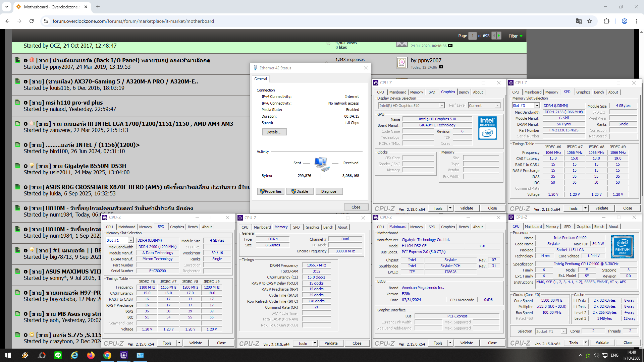Click arrow icon before msi h110 pro-vd plus
The width and height of the screenshot is (644, 362).
(x=25, y=103)
